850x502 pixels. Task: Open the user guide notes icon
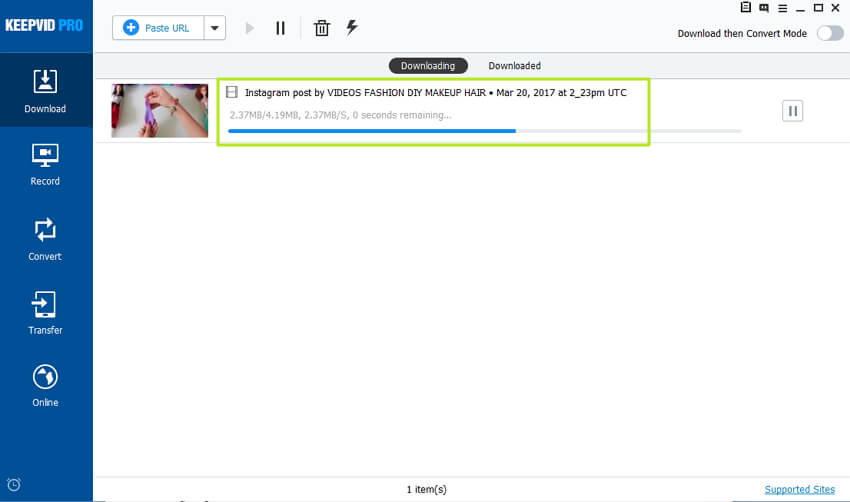coord(746,8)
